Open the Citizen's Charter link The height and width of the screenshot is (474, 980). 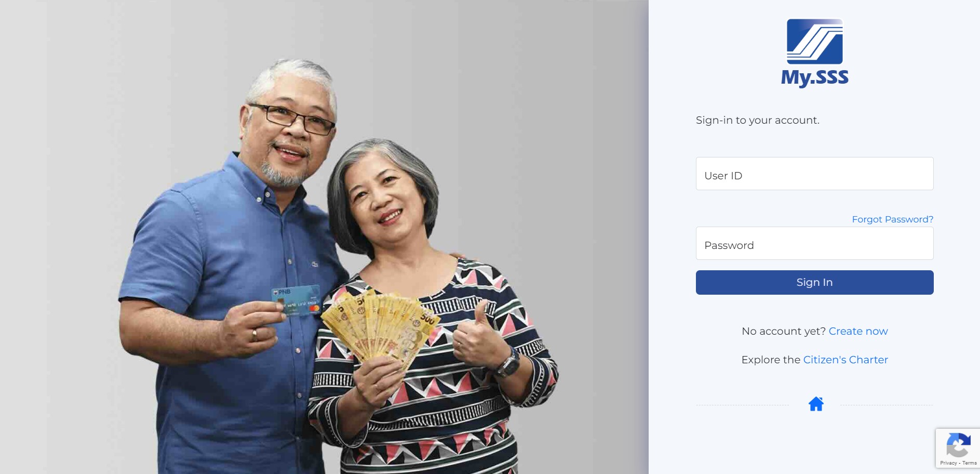click(x=845, y=360)
